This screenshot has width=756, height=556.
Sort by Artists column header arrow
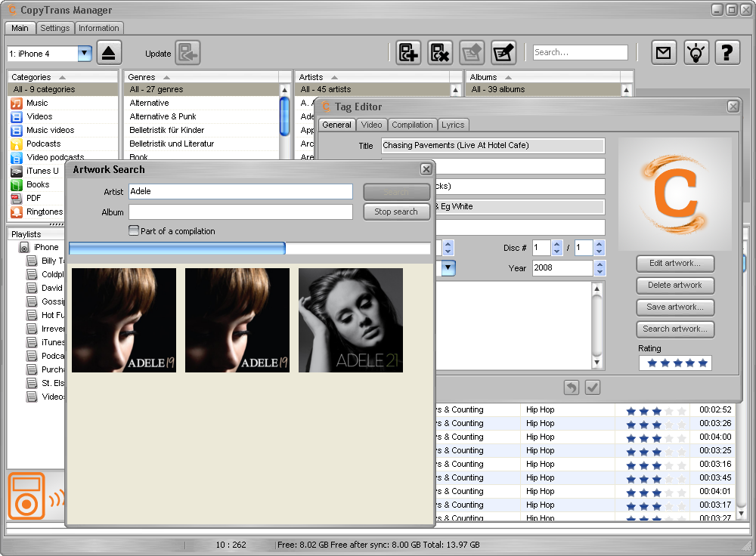[x=335, y=77]
